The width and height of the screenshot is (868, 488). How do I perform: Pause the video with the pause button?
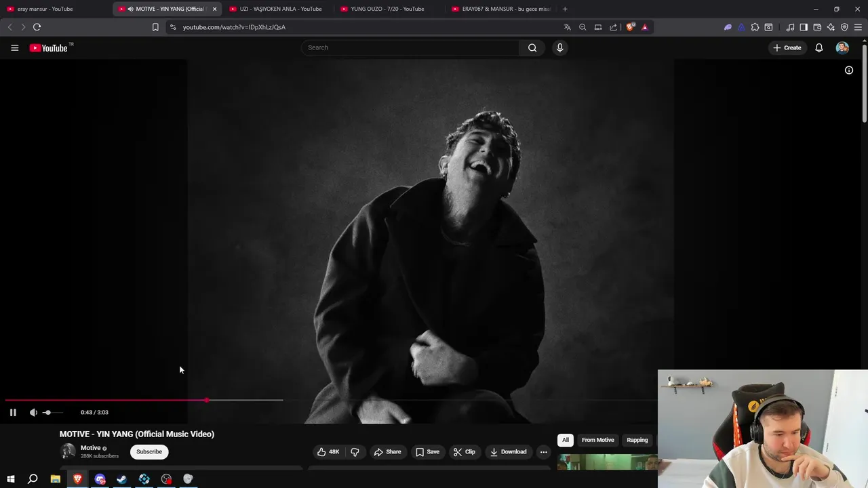[13, 412]
